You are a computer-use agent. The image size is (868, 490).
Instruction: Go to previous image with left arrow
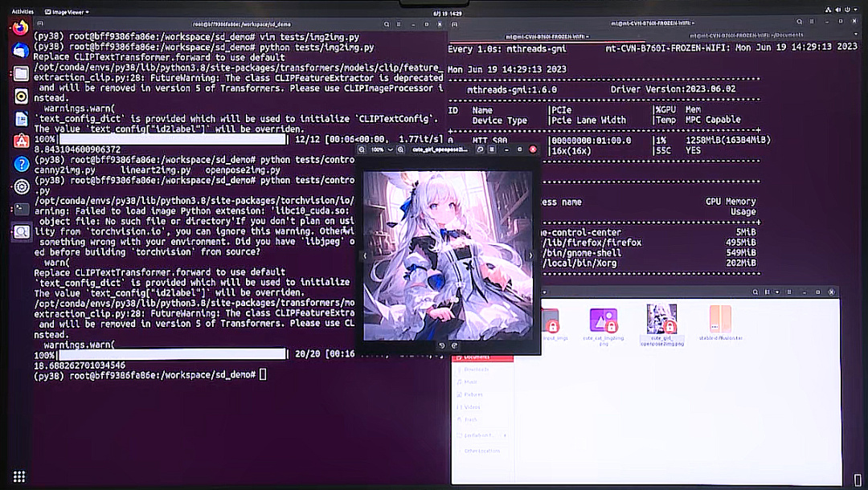[x=365, y=255]
